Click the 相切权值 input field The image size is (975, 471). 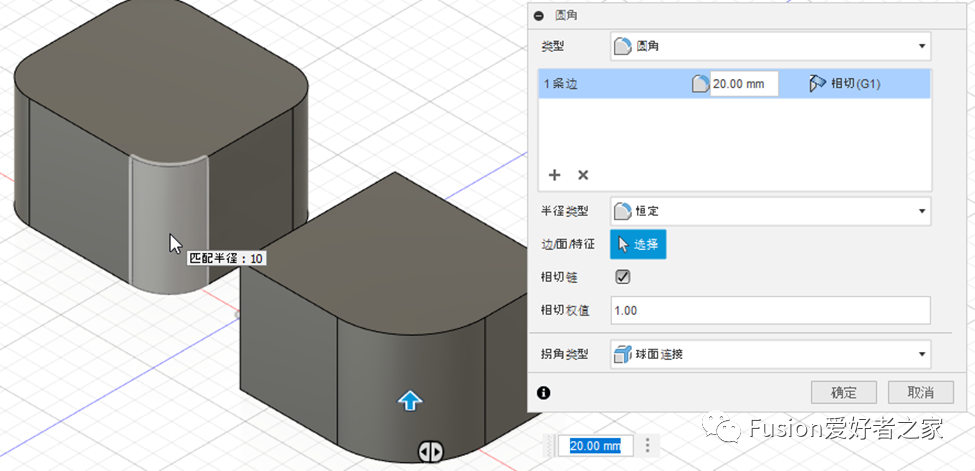(770, 310)
